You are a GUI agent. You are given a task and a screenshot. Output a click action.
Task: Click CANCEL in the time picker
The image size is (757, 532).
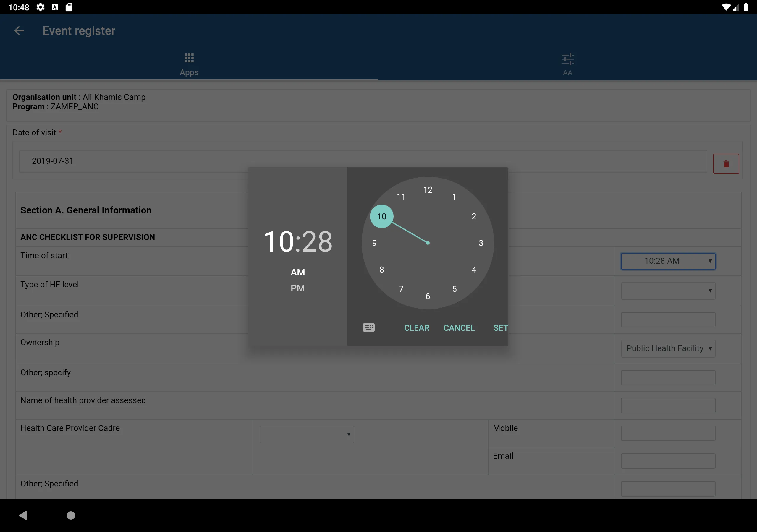pos(459,328)
